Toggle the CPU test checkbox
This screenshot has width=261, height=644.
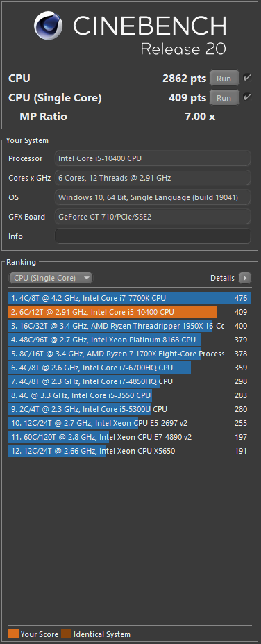tap(247, 78)
